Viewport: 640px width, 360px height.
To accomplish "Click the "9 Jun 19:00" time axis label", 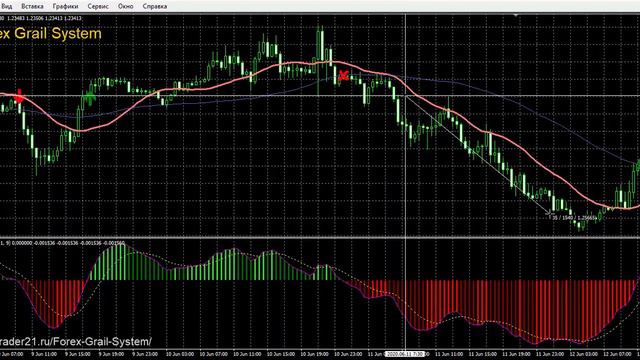I will (x=111, y=354).
